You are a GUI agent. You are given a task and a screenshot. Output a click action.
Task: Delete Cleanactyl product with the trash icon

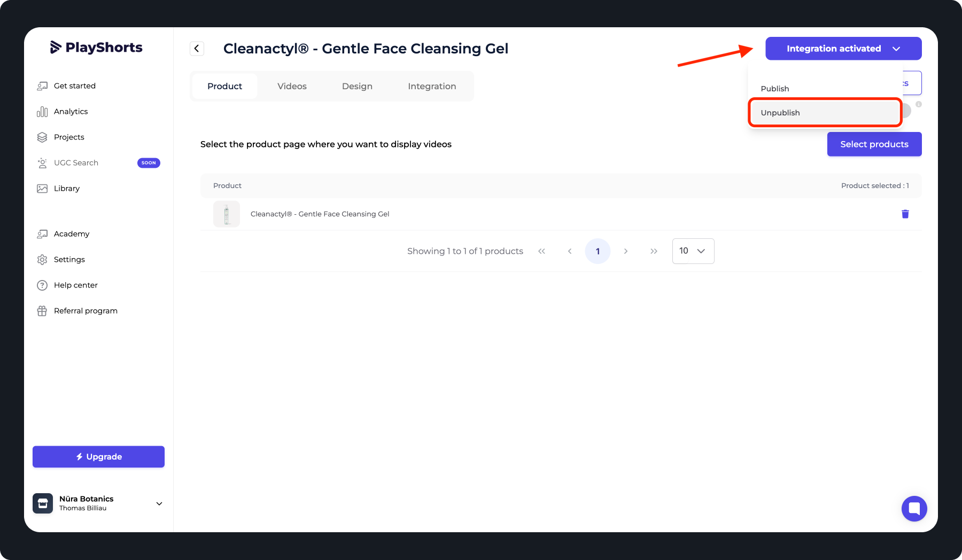point(905,214)
